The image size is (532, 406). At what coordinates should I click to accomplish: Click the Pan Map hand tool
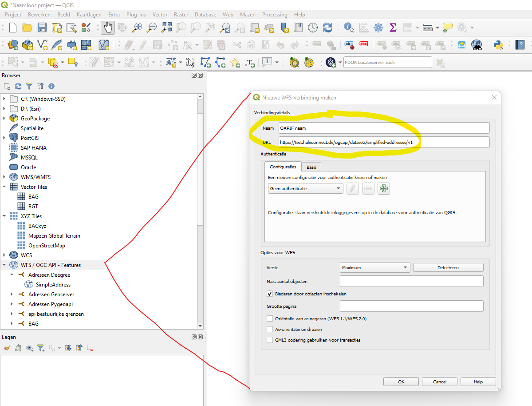click(108, 28)
